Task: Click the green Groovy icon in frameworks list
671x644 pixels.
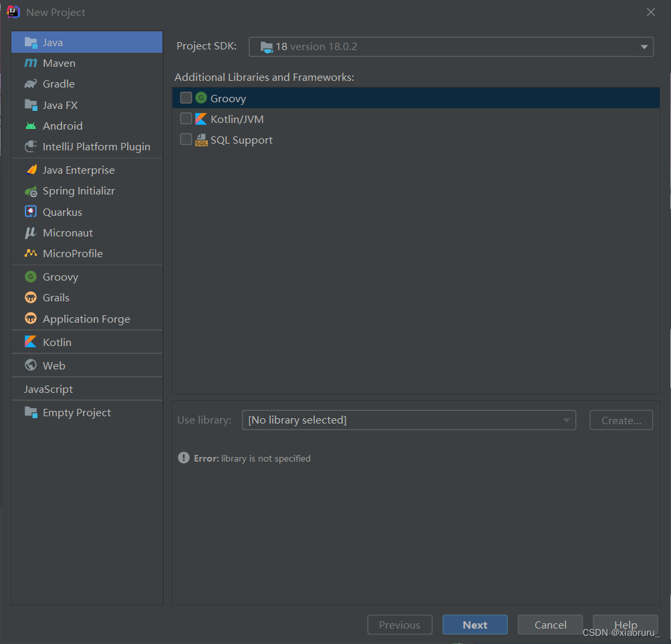Action: pos(201,98)
